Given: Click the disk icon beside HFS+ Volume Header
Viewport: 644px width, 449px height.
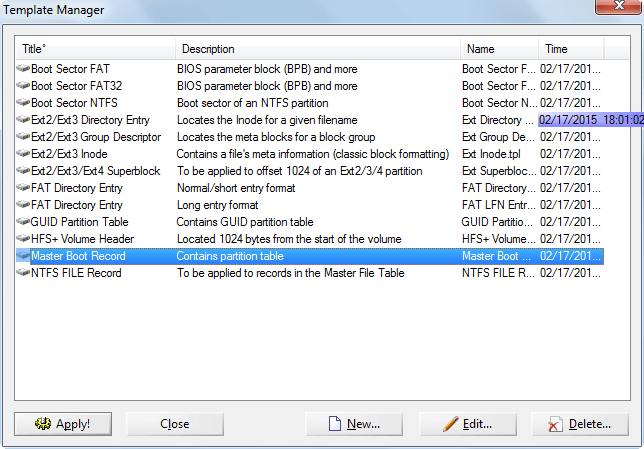Looking at the screenshot, I should pyautogui.click(x=23, y=239).
